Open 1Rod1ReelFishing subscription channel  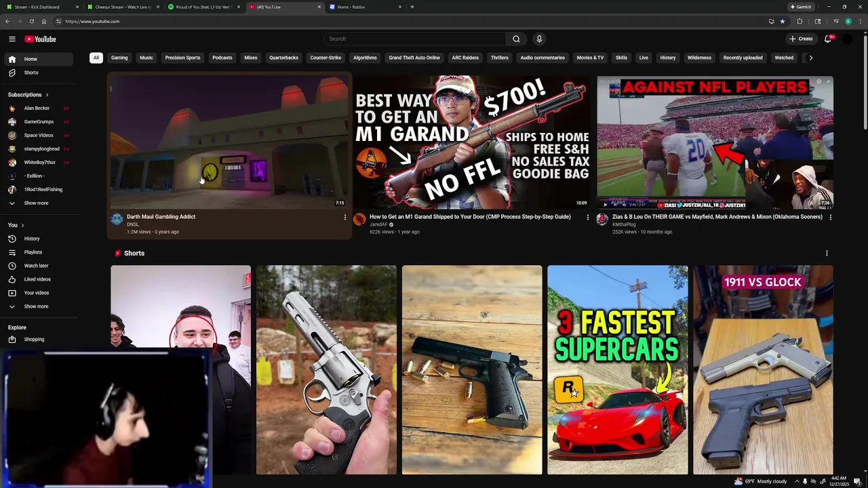click(39, 190)
